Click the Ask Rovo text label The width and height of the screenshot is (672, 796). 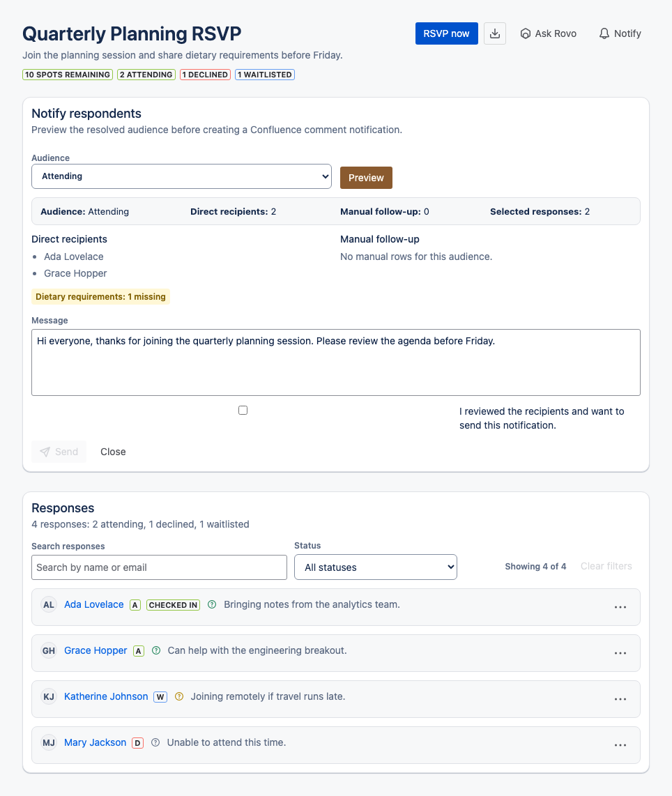click(x=556, y=33)
